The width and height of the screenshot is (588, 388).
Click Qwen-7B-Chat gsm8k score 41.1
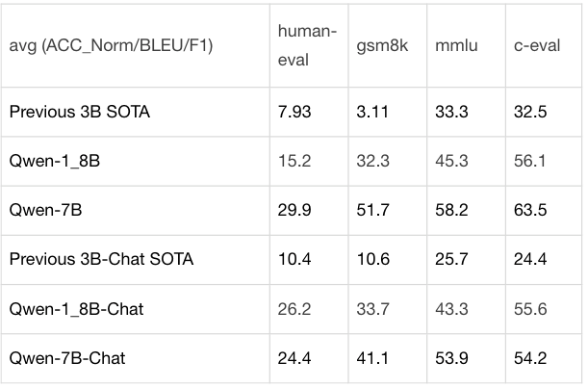(372, 358)
